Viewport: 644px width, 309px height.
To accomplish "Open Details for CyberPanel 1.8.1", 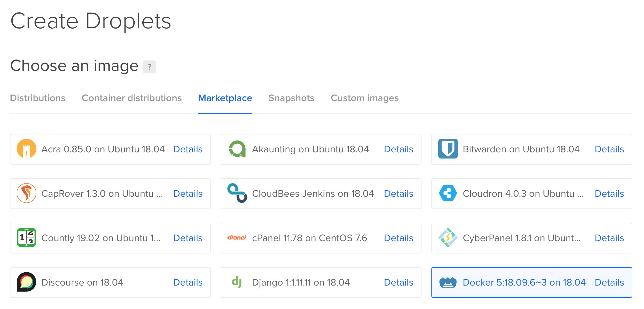I will click(609, 238).
